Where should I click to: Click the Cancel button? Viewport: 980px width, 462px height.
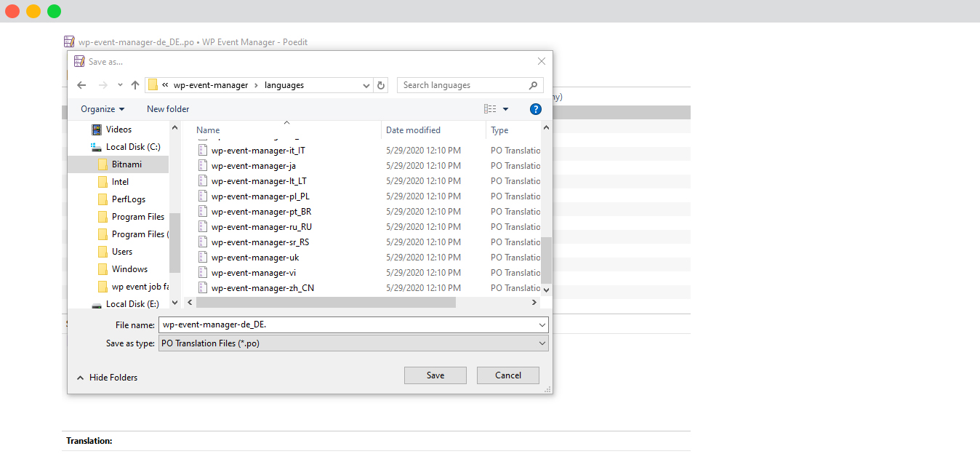508,375
